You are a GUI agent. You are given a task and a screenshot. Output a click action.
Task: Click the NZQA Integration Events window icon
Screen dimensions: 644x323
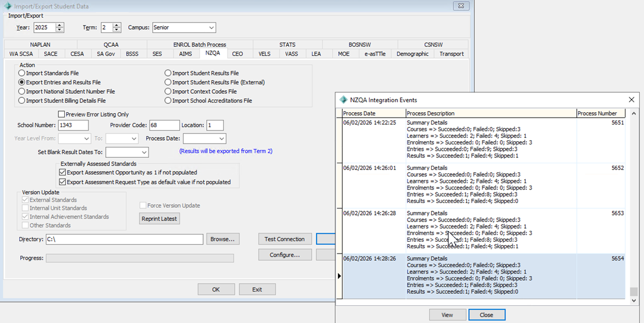(343, 100)
